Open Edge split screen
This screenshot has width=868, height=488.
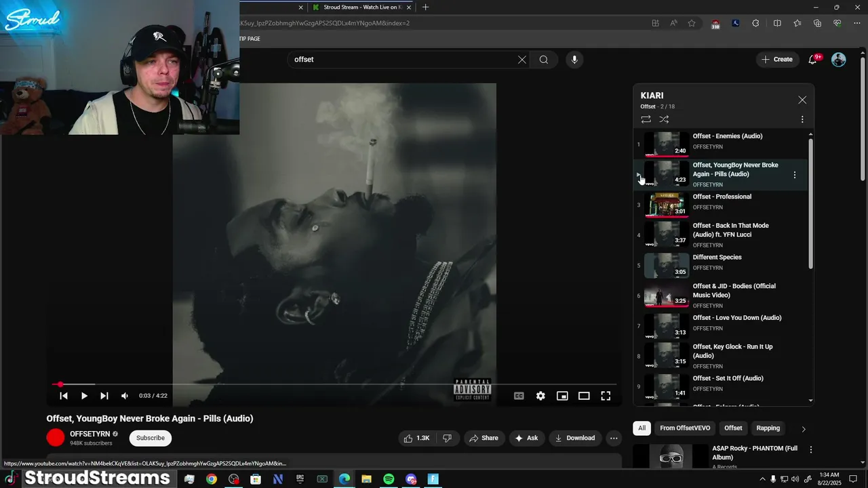pos(777,23)
